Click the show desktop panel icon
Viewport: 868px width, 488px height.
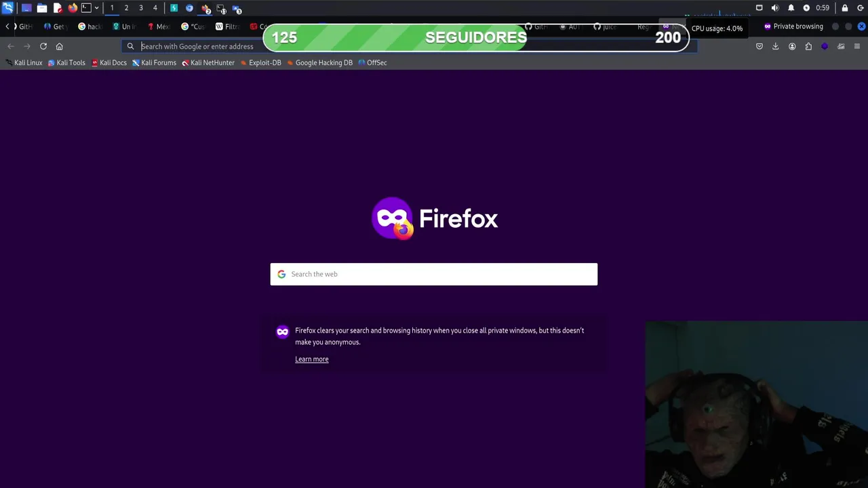coord(26,8)
